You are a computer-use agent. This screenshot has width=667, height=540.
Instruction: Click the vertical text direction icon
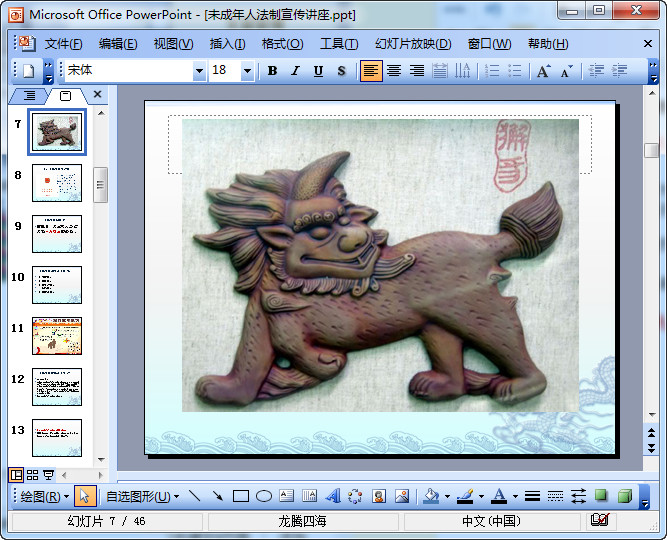[x=462, y=71]
